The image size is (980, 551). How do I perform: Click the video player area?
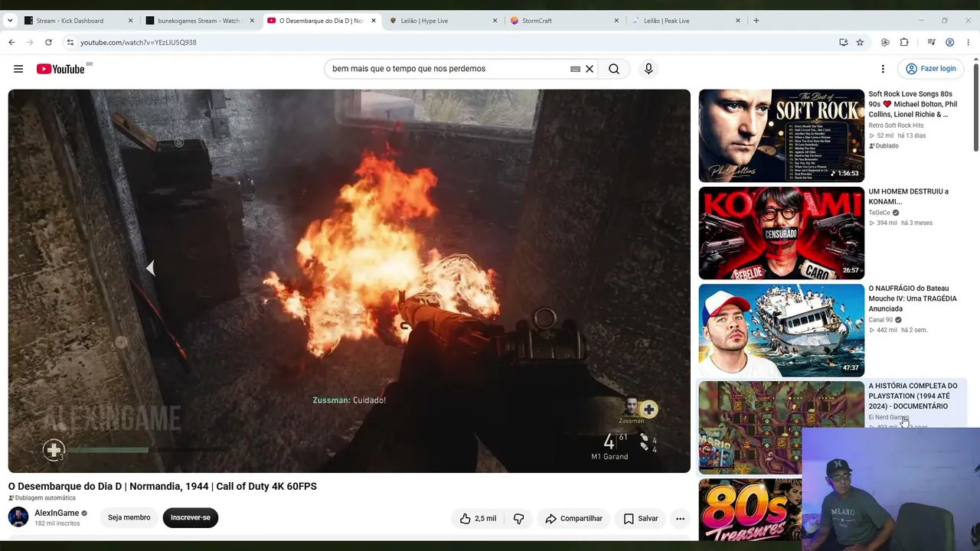[x=349, y=281]
